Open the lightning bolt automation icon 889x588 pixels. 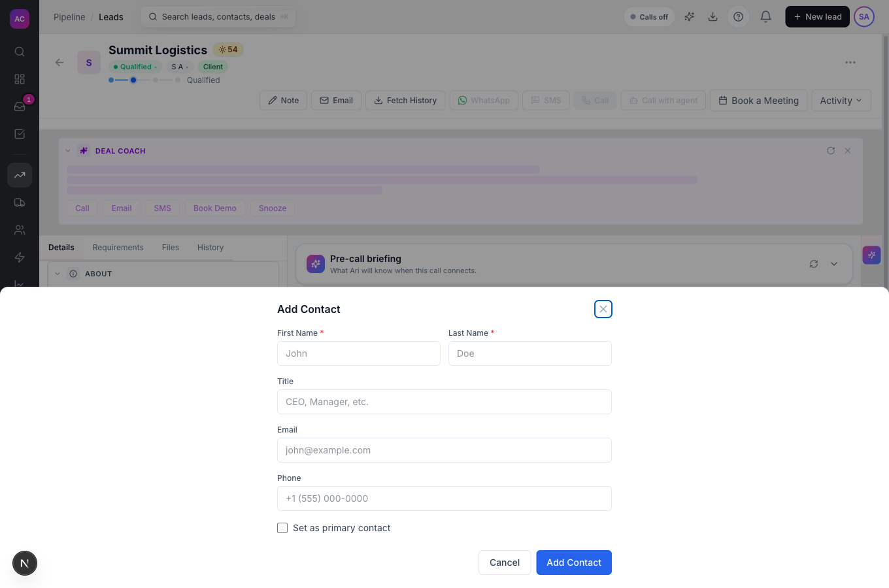click(20, 257)
